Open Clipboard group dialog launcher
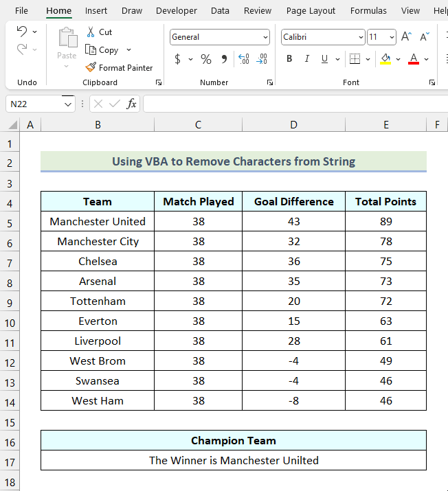This screenshot has height=491, width=448. [x=159, y=82]
